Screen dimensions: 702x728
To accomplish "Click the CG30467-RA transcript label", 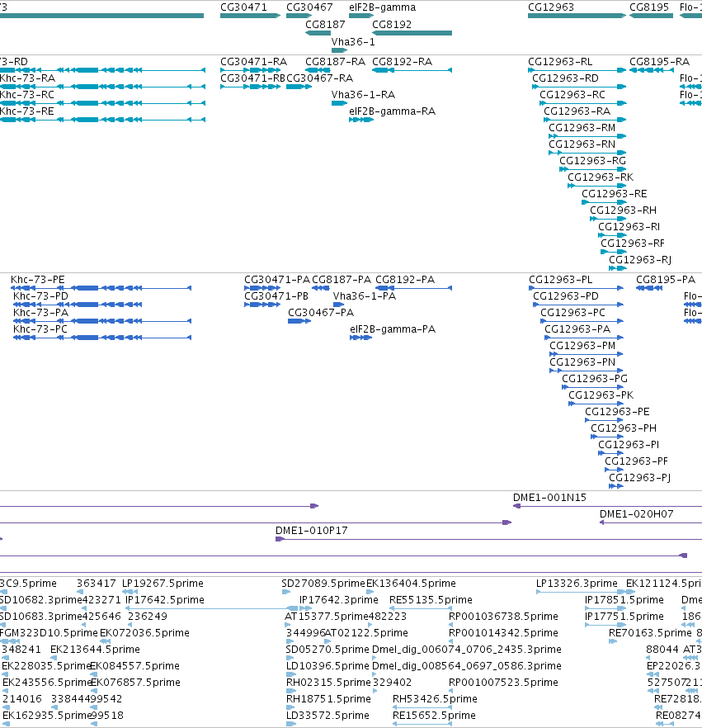I will (x=320, y=78).
